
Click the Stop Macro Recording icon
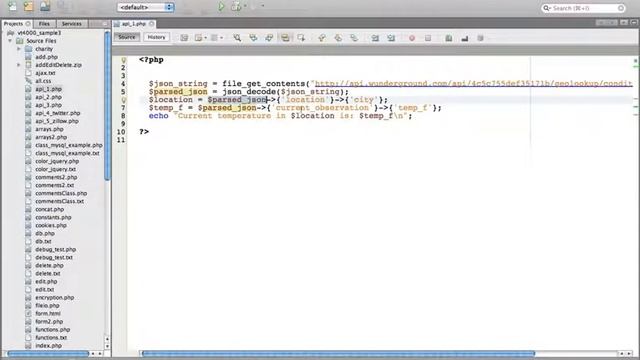[x=428, y=38]
